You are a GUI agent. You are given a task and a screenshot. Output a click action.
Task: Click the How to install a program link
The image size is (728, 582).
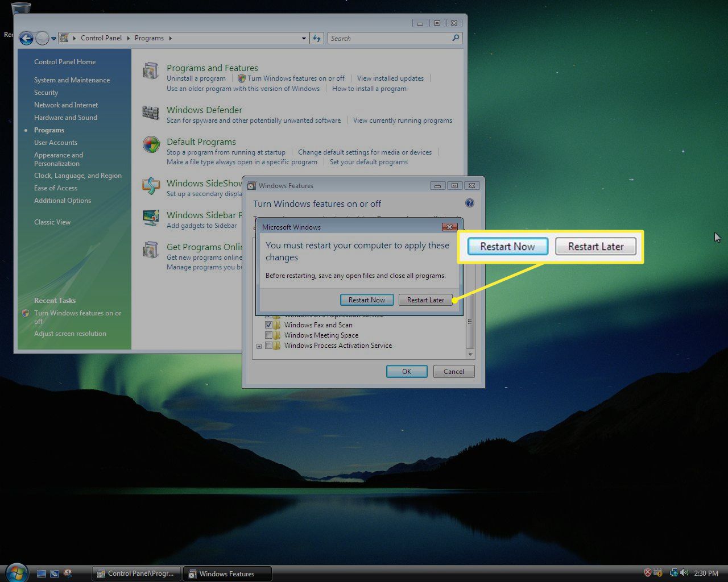pos(369,89)
